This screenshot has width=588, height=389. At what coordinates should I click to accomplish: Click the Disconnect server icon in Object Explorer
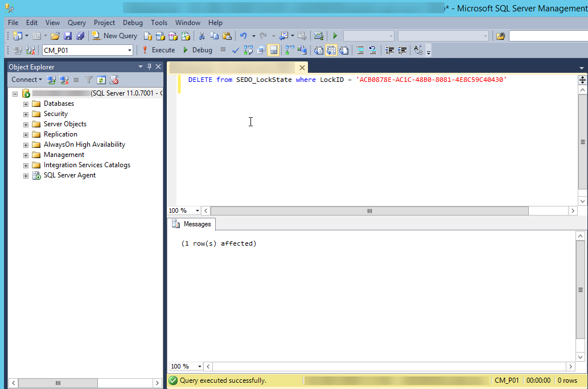(64, 80)
